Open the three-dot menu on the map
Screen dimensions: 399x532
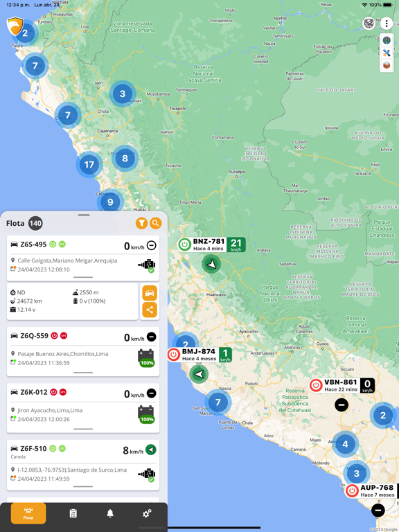pos(386,24)
